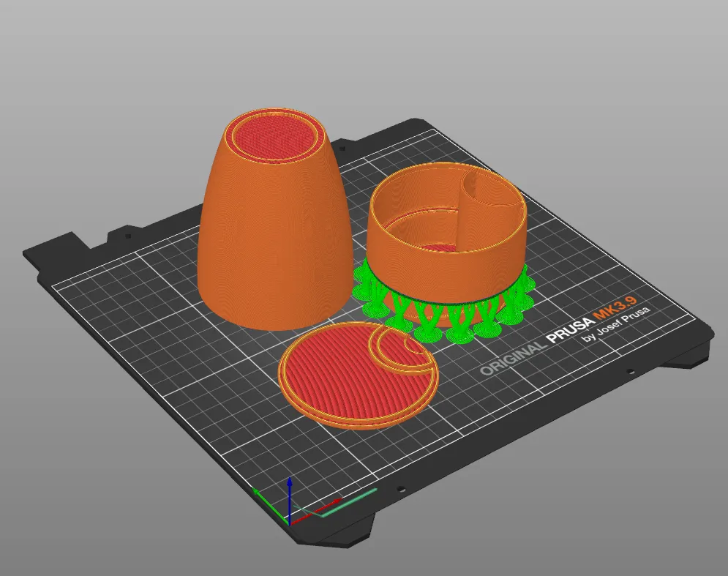Click the light green line near origin
The height and width of the screenshot is (576, 728).
[348, 501]
